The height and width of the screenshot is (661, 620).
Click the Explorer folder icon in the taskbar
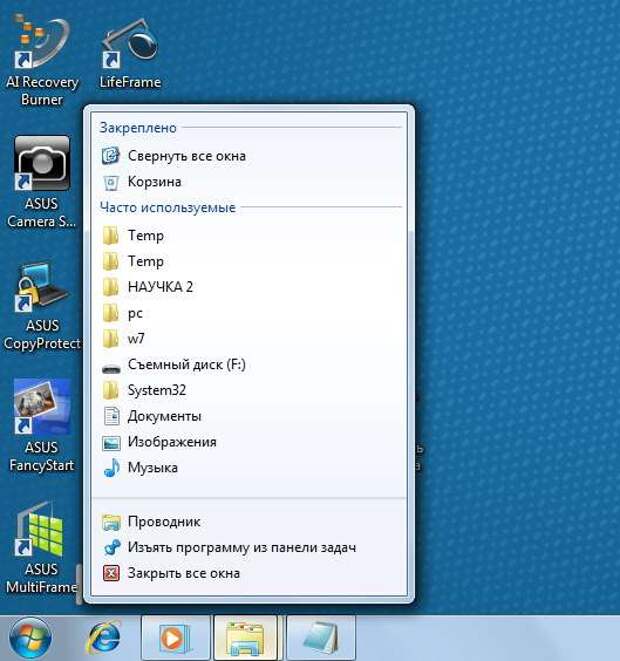click(x=246, y=637)
